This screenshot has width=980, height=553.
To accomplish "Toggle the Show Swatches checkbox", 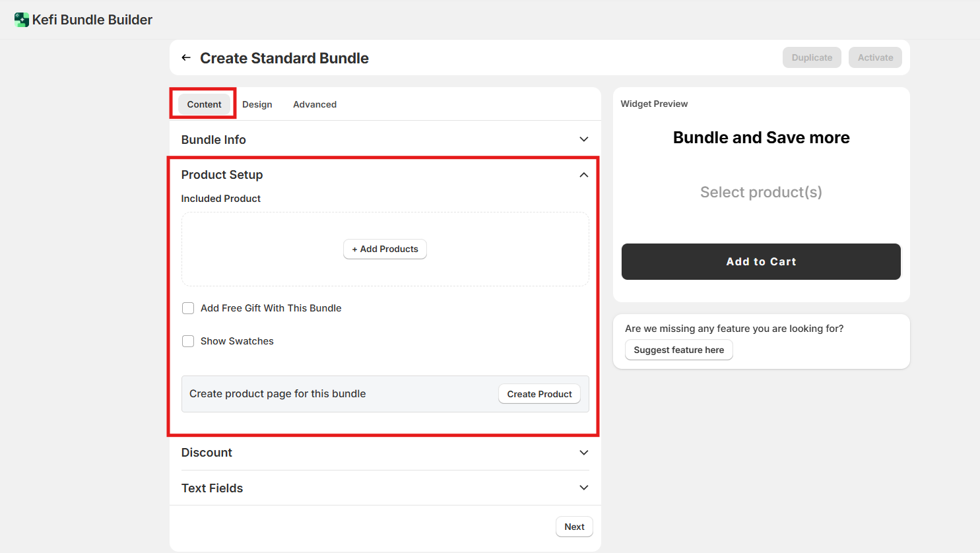I will click(x=189, y=341).
